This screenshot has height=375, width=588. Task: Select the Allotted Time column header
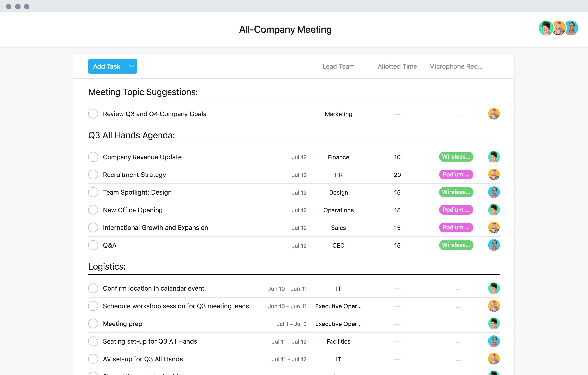397,66
